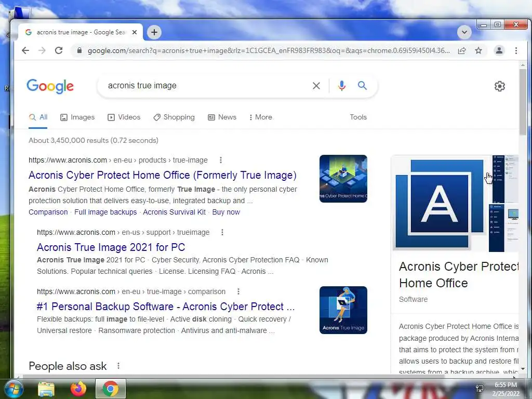
Task: Follow the Full image backups sitelink
Action: (x=105, y=212)
